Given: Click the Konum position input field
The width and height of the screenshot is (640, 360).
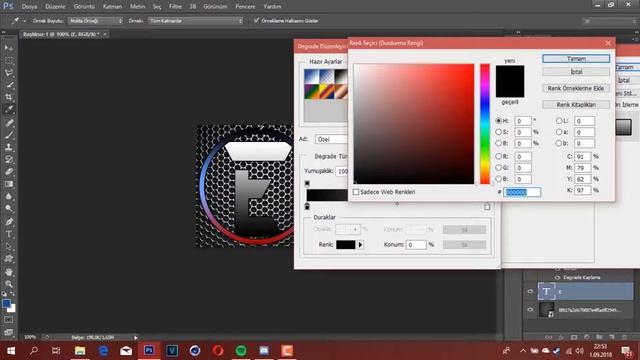Looking at the screenshot, I should click(x=416, y=244).
